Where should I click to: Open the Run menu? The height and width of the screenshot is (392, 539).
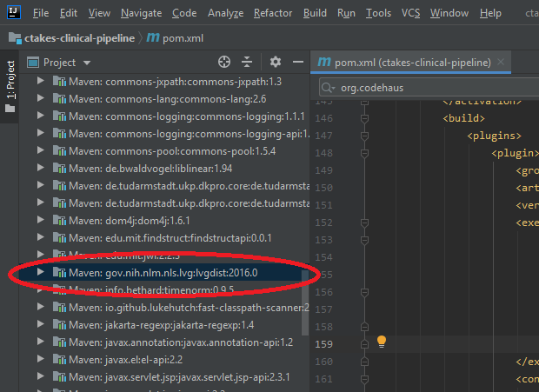coord(346,13)
